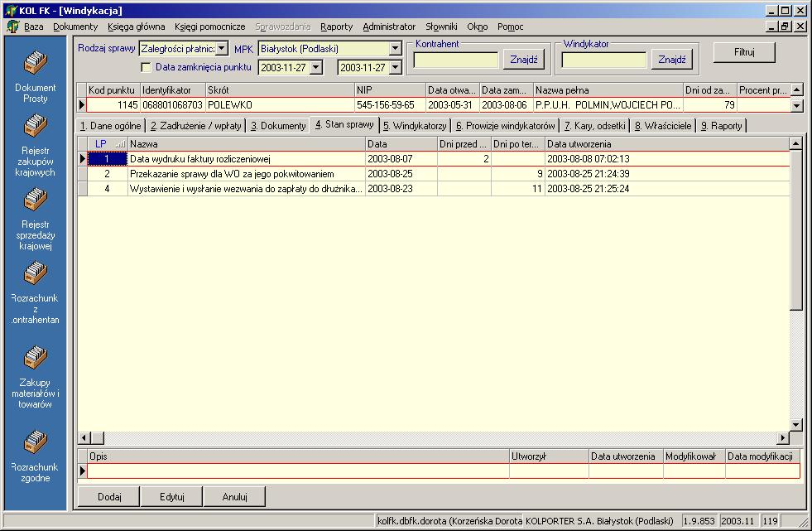Open Rejestr zakupów krajowych sidebar icon
Viewport: 812px width, 531px height.
click(36, 125)
